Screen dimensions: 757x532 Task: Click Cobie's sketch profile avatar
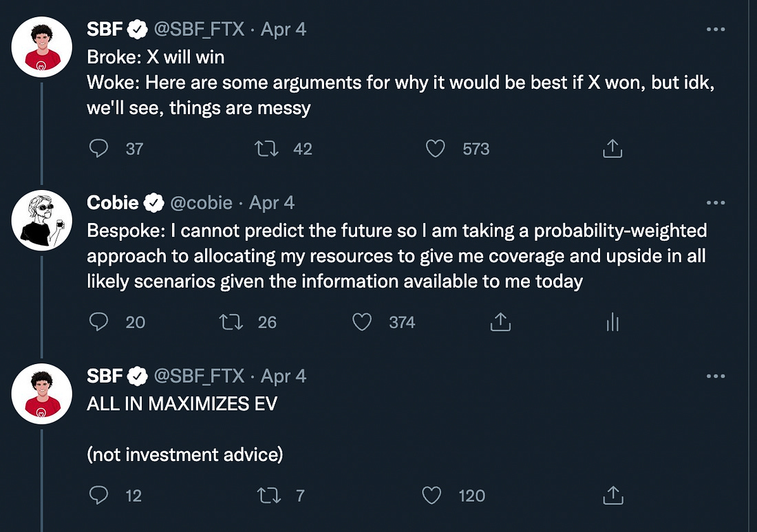coord(42,220)
